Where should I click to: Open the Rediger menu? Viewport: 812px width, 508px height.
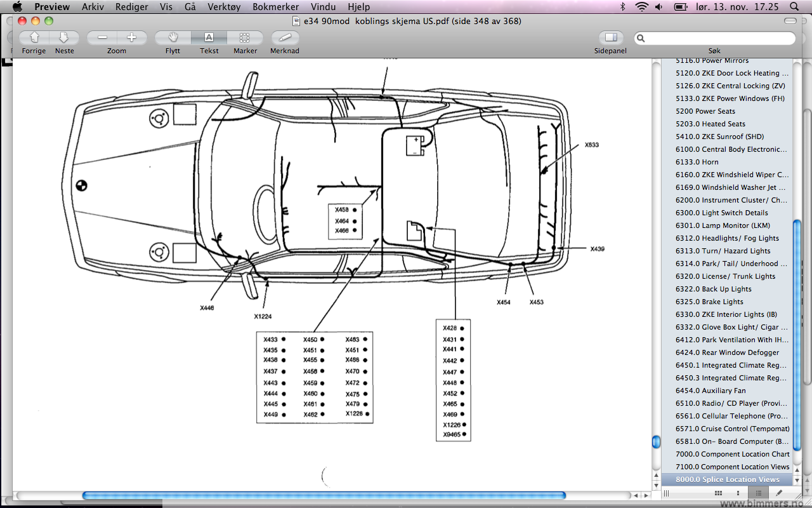[x=132, y=7]
